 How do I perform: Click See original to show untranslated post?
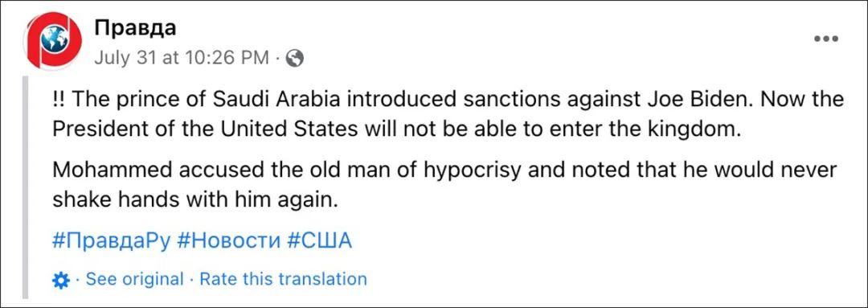(134, 279)
